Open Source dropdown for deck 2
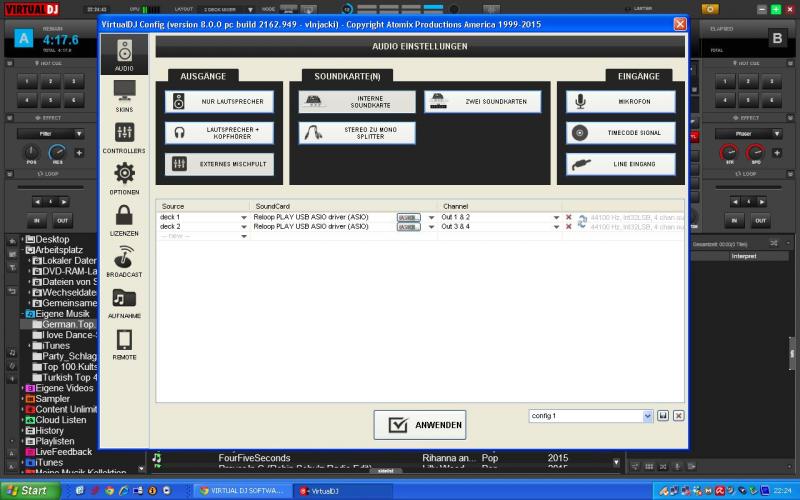800x500 pixels. (x=244, y=227)
